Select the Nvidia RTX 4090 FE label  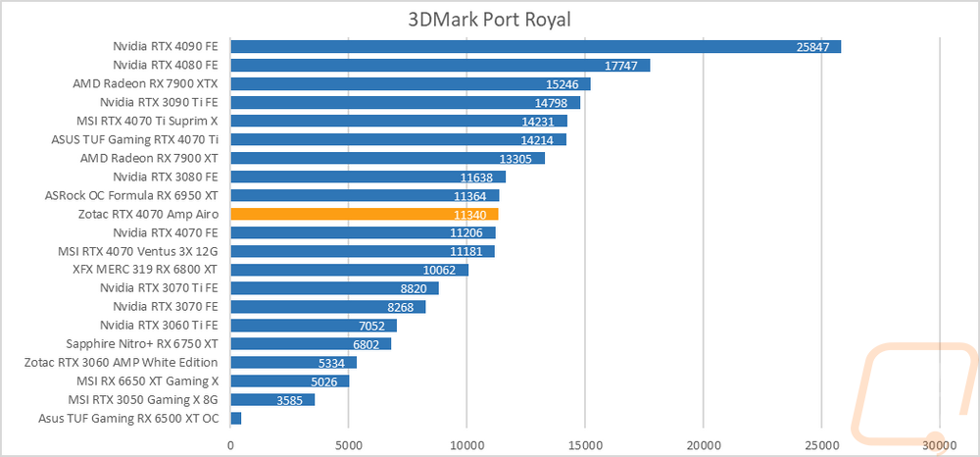(166, 46)
